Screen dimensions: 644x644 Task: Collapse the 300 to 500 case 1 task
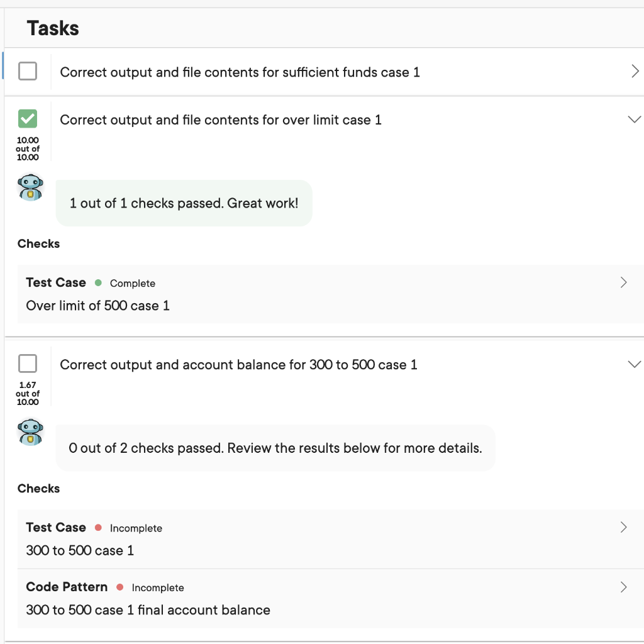635,364
